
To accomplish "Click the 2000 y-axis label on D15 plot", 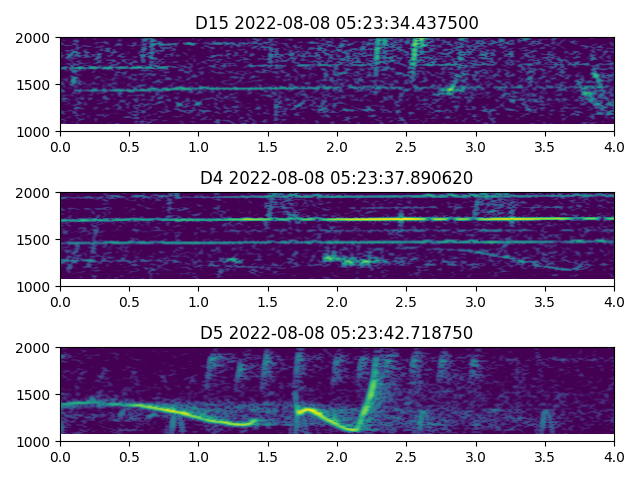I will point(37,38).
